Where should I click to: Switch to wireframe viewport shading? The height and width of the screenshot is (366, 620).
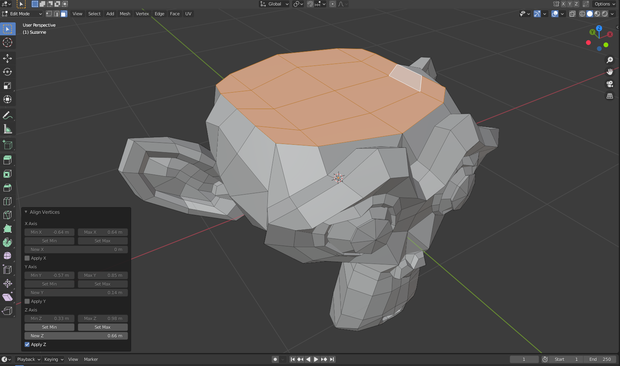coord(582,14)
